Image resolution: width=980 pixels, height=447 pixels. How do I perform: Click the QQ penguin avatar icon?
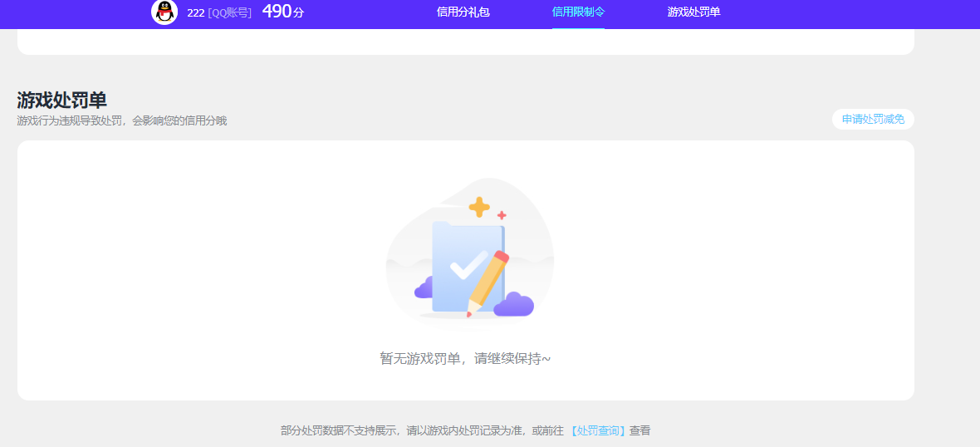click(164, 12)
